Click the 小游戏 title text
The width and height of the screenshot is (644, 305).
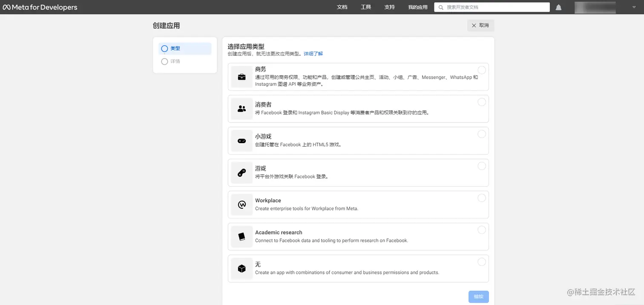click(x=263, y=136)
